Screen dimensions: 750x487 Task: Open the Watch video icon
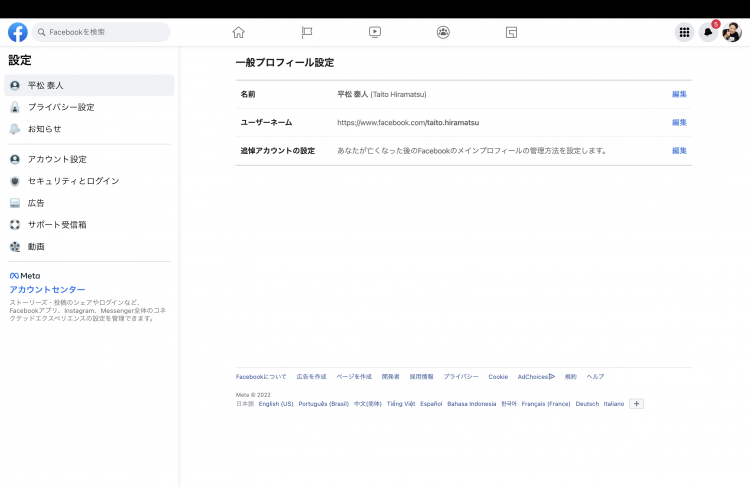click(x=375, y=32)
